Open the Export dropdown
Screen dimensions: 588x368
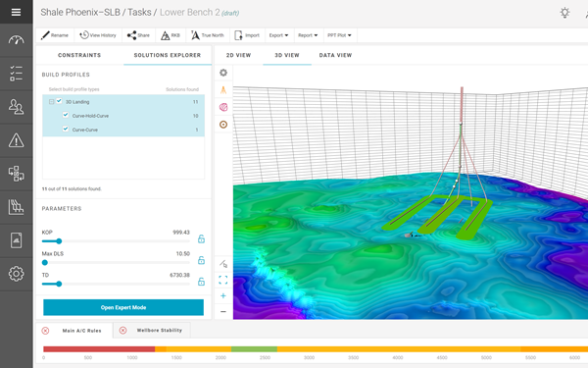coord(278,35)
